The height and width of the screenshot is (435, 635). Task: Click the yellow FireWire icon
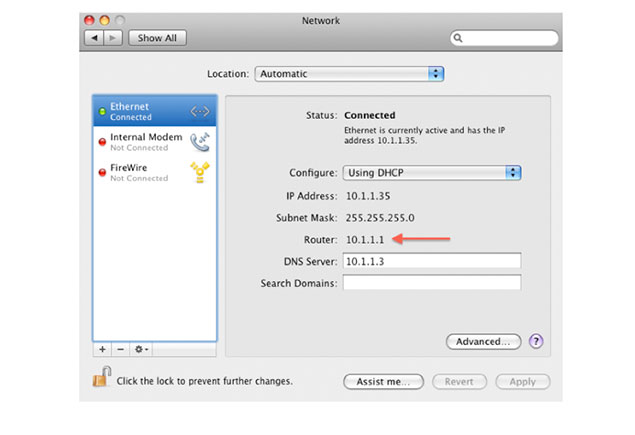(x=200, y=172)
